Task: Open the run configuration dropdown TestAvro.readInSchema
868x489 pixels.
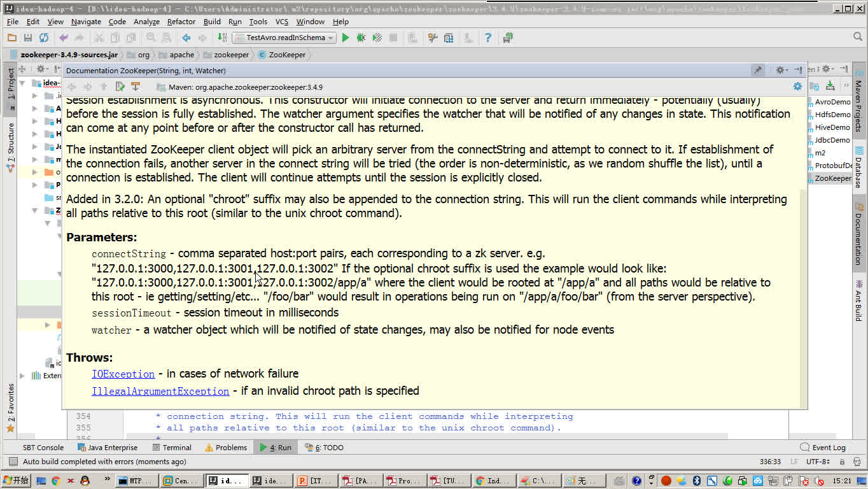Action: [284, 38]
